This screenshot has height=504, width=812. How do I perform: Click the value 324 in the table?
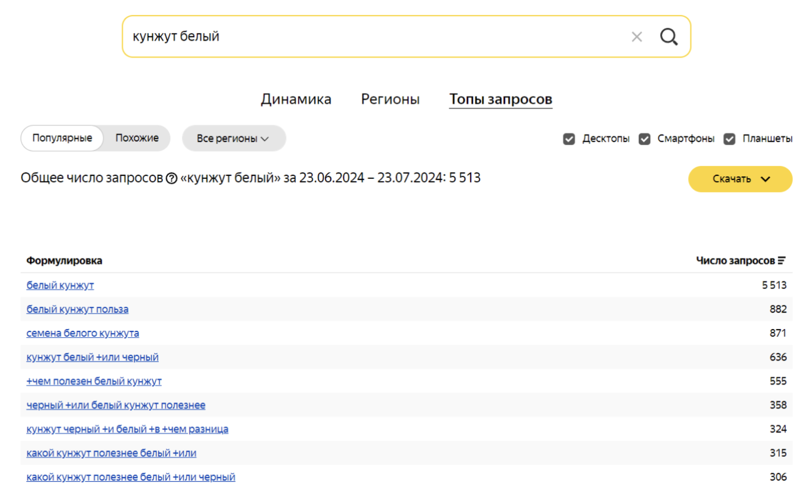coord(778,429)
